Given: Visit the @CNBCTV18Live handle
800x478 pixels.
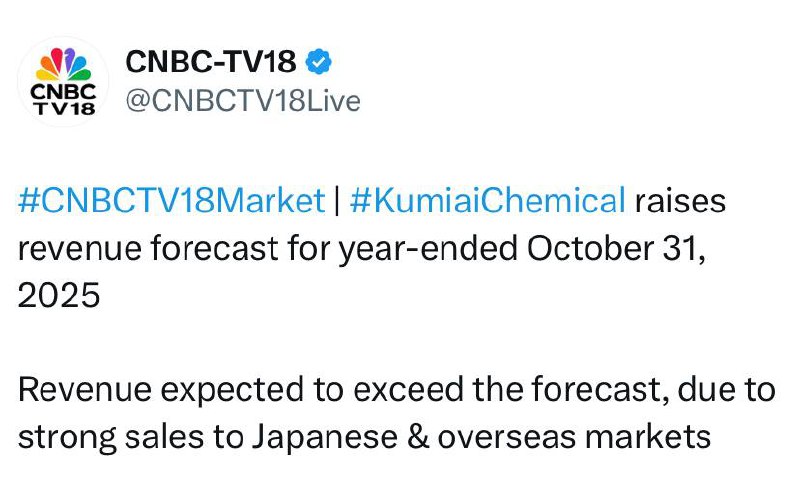Looking at the screenshot, I should tap(242, 101).
